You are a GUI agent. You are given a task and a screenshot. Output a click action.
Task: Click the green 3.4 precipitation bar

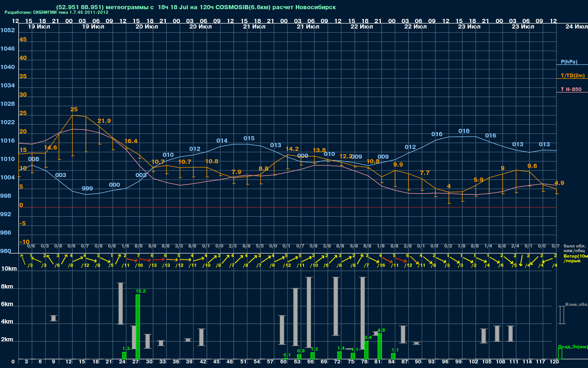click(366, 350)
